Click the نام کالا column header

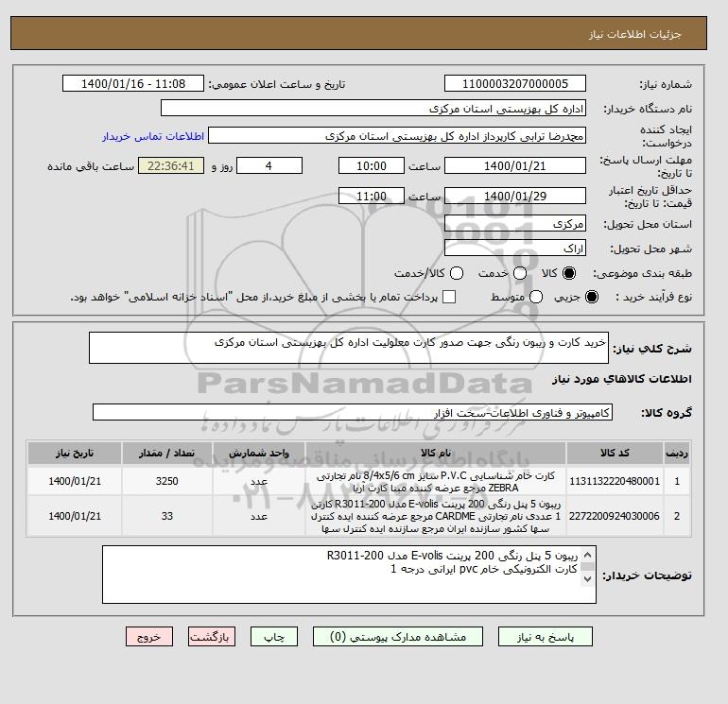tap(436, 454)
